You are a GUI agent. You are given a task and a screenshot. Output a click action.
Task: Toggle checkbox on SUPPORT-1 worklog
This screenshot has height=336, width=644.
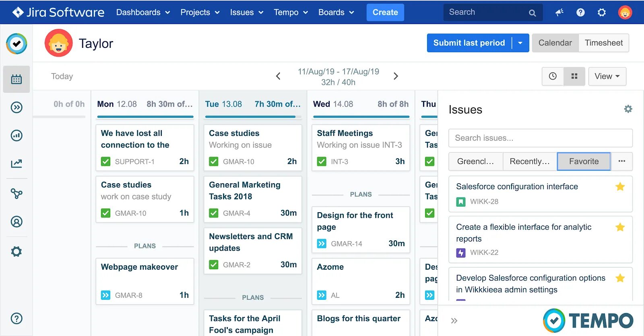[x=105, y=162]
